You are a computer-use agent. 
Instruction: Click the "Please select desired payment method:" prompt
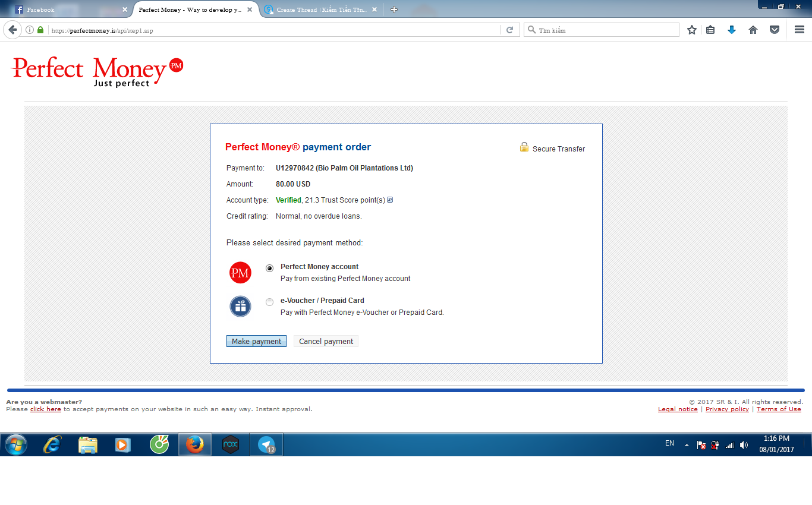pyautogui.click(x=295, y=243)
